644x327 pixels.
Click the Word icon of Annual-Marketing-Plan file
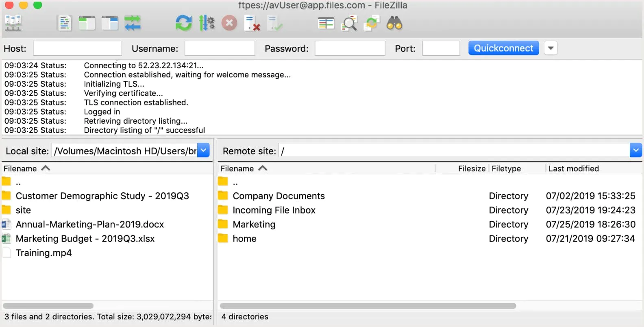(6, 224)
